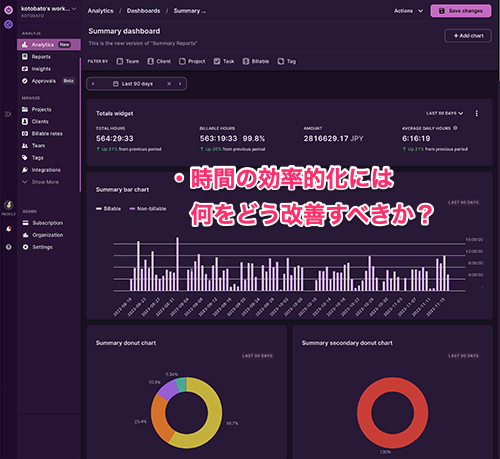The height and width of the screenshot is (459, 500).
Task: Toggle Non-billable legend in bar chart
Action: coord(148,209)
